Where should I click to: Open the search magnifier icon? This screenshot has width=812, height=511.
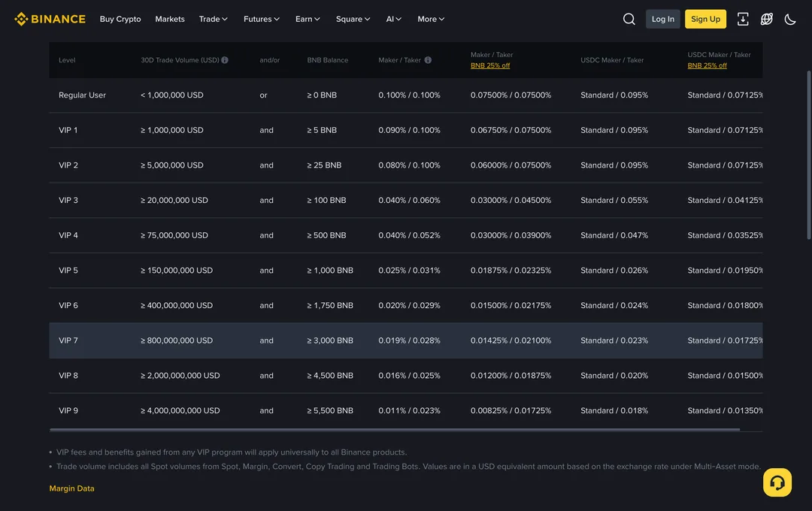point(629,19)
